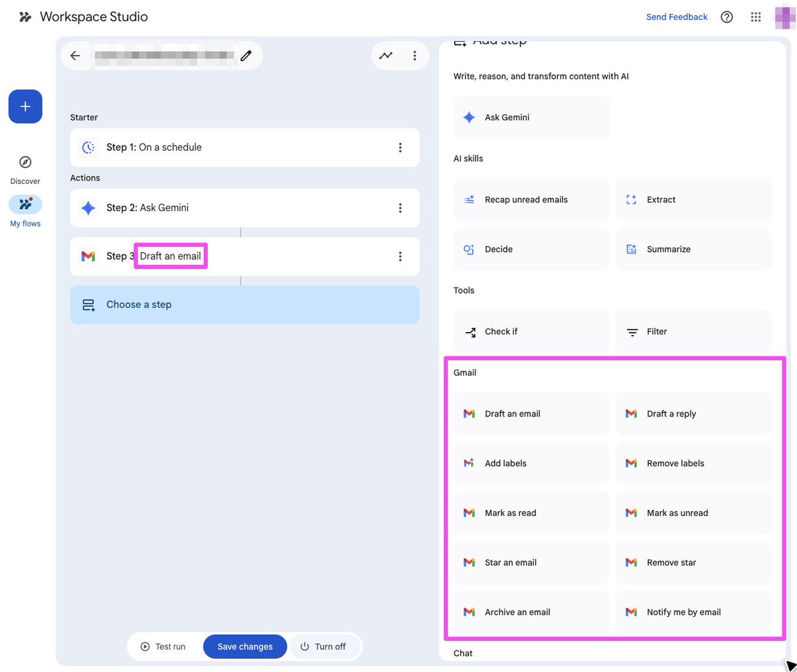The image size is (797, 672).
Task: Click the Chat section heading
Action: pyautogui.click(x=463, y=653)
